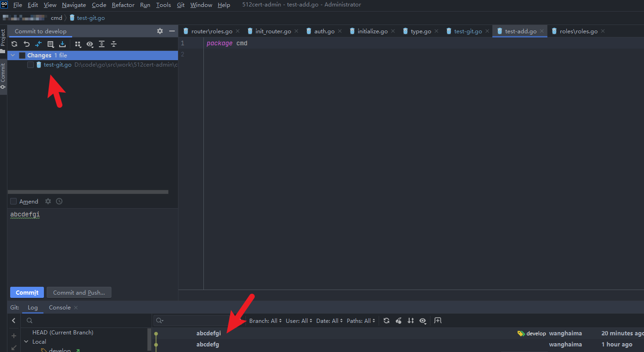Close the Console tab

tap(76, 308)
